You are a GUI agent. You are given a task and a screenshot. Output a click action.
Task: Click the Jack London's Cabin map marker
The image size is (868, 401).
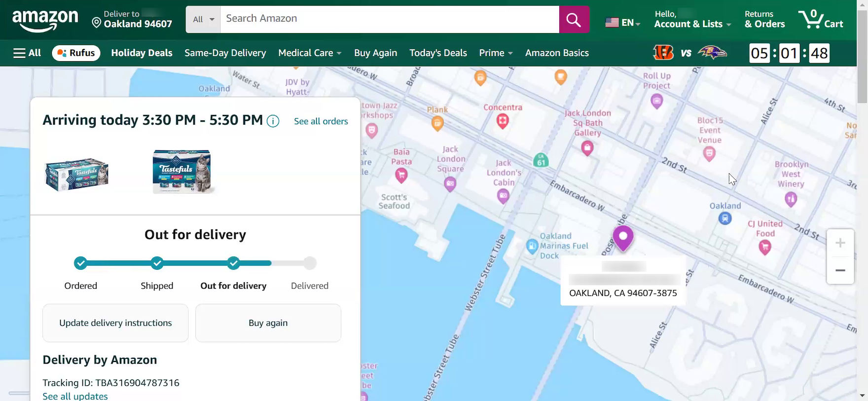coord(503,196)
